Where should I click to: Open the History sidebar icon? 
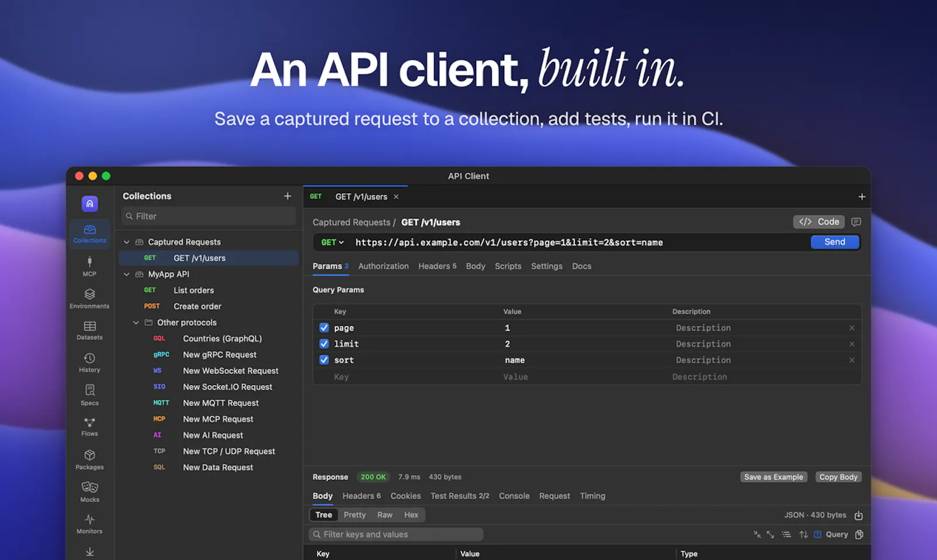(90, 363)
